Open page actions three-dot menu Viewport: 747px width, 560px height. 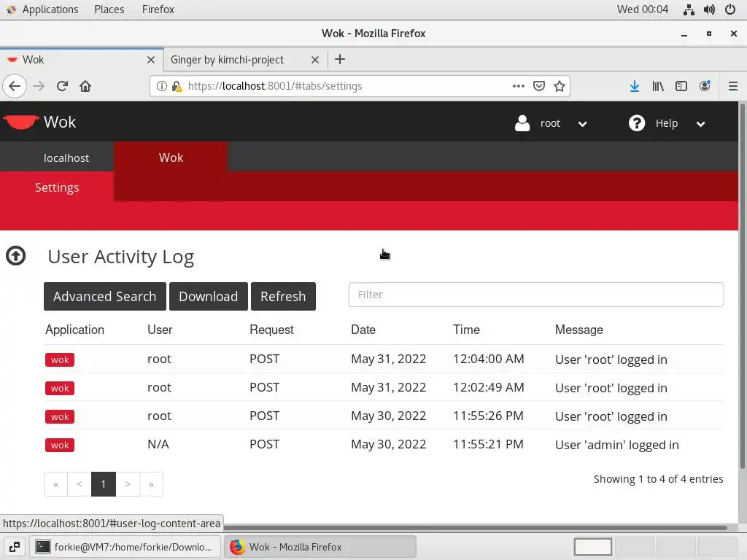point(519,86)
